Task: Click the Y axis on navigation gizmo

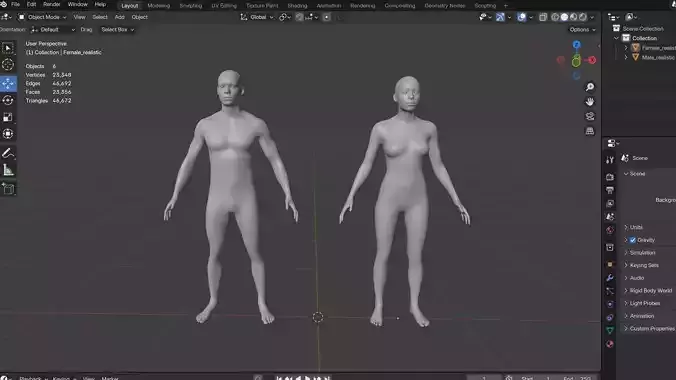Action: coord(576,62)
